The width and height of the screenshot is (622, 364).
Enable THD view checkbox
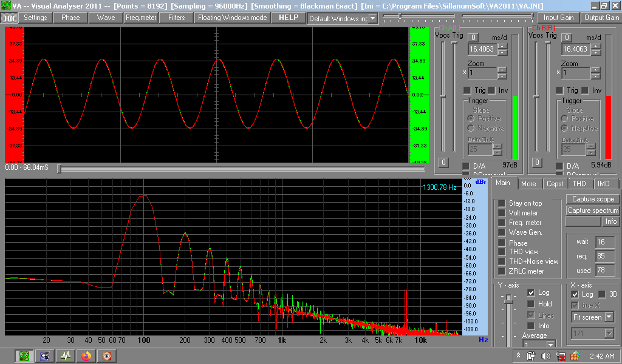pos(502,252)
